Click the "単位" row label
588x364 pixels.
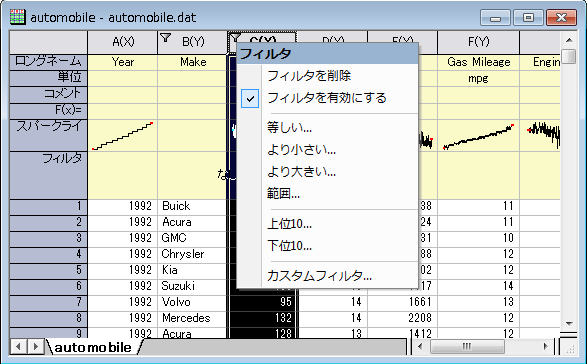point(48,78)
